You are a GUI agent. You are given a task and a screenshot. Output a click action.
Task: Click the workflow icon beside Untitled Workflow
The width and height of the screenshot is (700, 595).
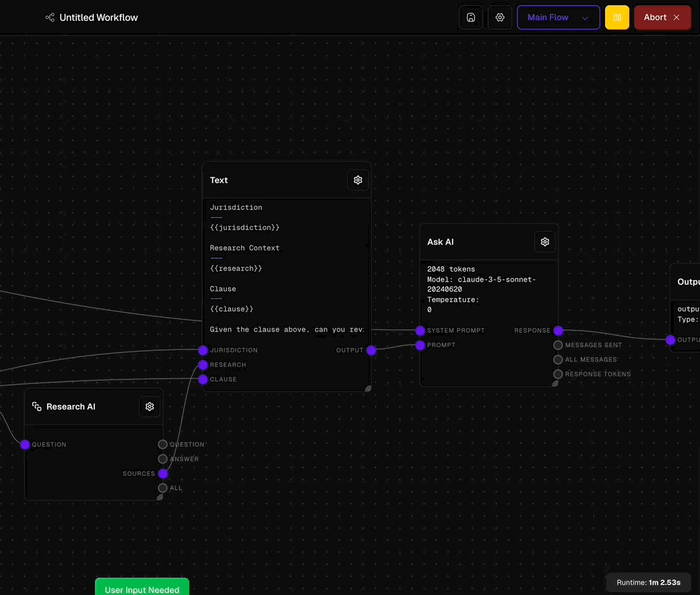49,17
